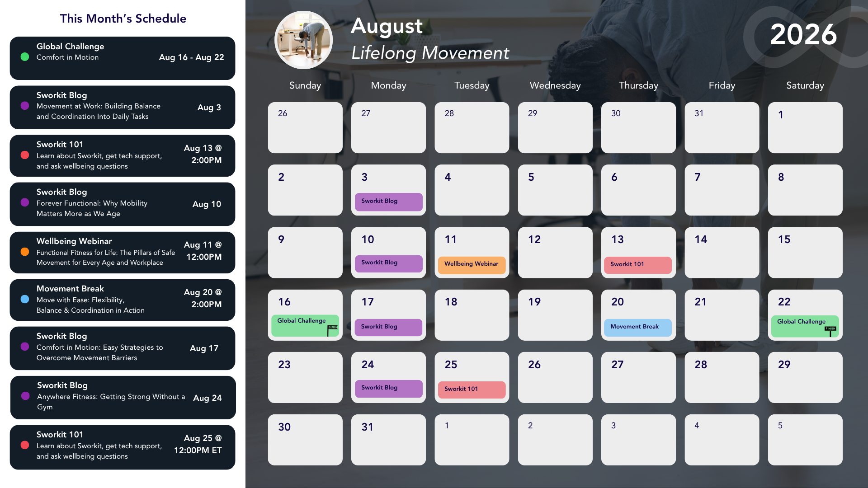Image resolution: width=868 pixels, height=488 pixels.
Task: Open the Wellbeing Webinar event on Aug 11
Action: click(472, 264)
